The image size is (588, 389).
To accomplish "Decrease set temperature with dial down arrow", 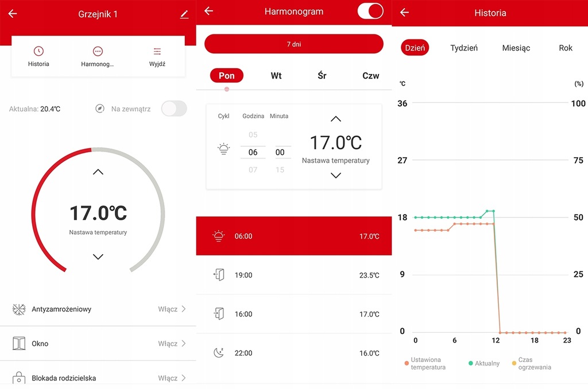I will [98, 256].
